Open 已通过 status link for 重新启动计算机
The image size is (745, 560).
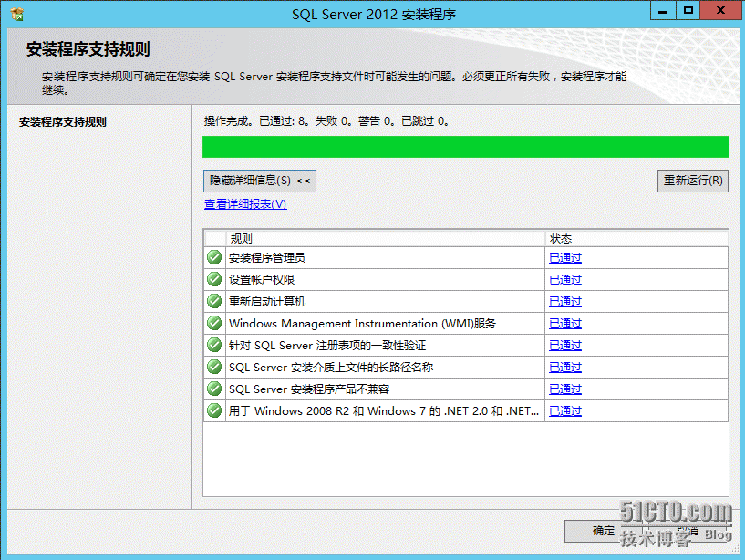[565, 301]
